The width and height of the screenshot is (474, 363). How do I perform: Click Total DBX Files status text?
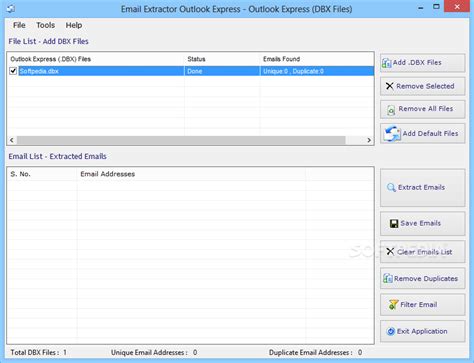(38, 352)
